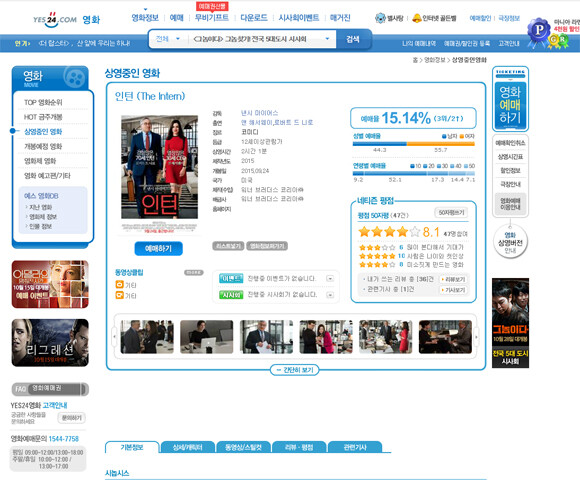
Task: Open the 시사회이벤트 top menu
Action: 299,18
